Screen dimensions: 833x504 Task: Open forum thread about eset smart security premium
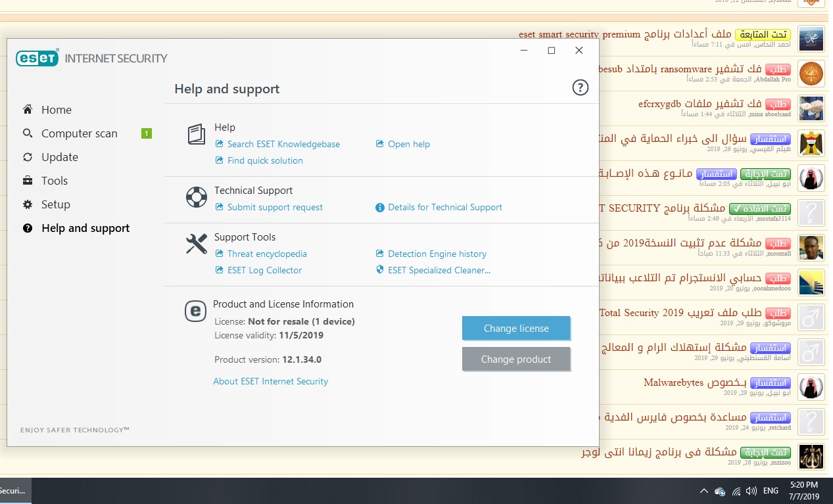click(625, 34)
